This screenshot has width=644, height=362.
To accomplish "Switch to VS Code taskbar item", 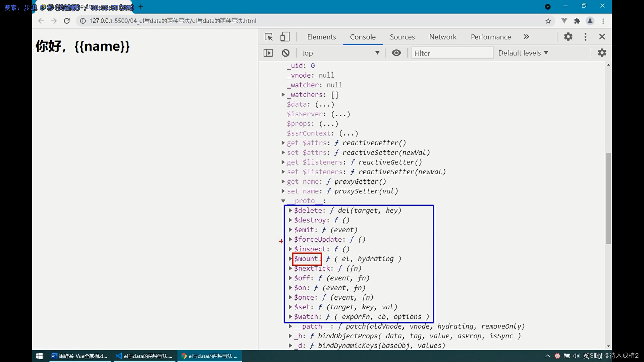I will point(144,356).
